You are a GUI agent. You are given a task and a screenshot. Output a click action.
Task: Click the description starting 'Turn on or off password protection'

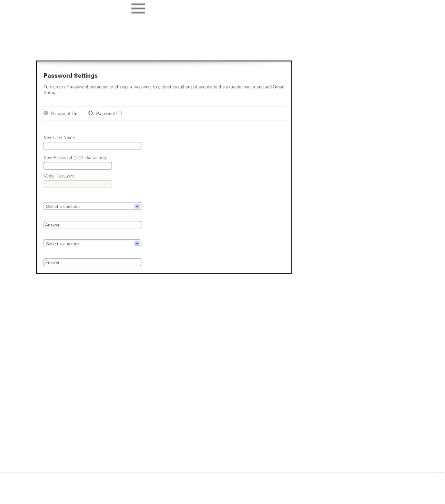[164, 90]
